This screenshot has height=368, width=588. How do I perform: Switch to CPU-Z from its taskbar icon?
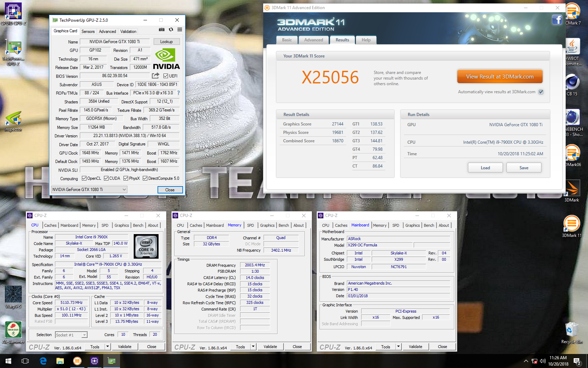94,361
